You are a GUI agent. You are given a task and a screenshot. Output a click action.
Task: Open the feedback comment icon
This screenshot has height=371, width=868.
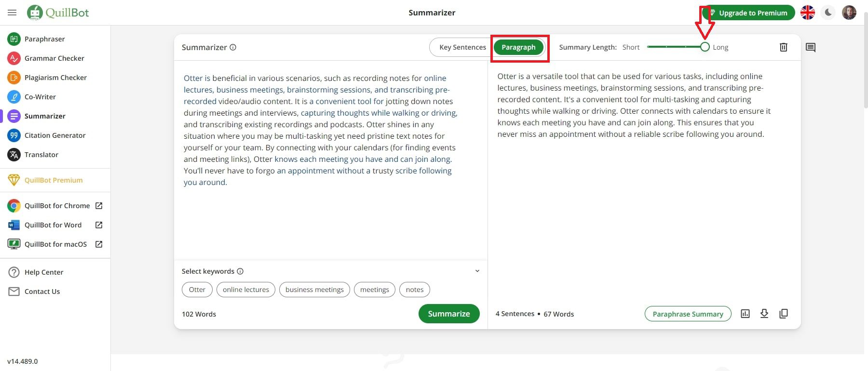tap(811, 47)
